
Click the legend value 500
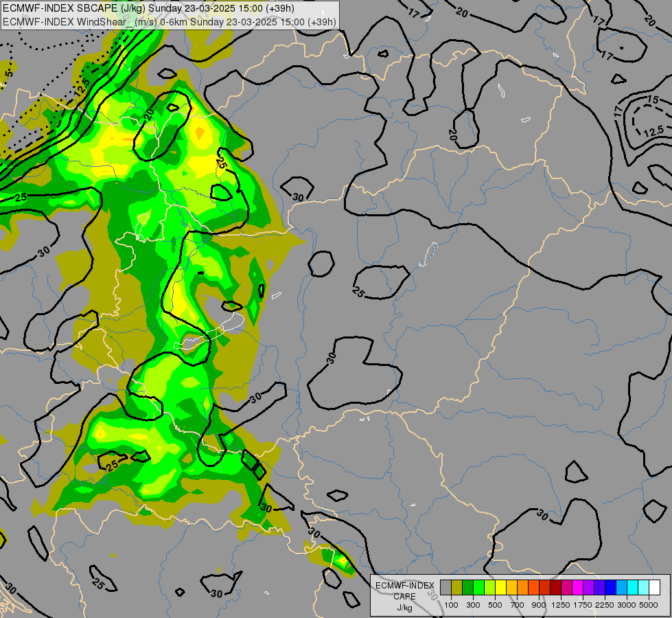click(495, 605)
